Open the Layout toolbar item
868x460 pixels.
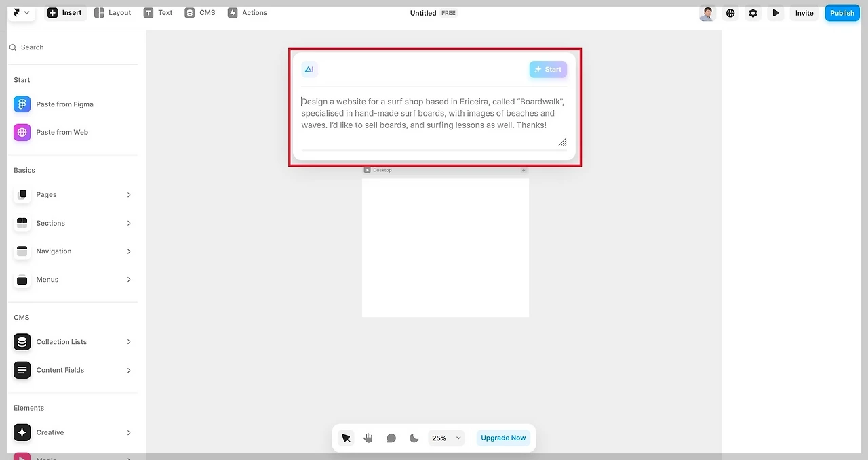[x=113, y=13]
